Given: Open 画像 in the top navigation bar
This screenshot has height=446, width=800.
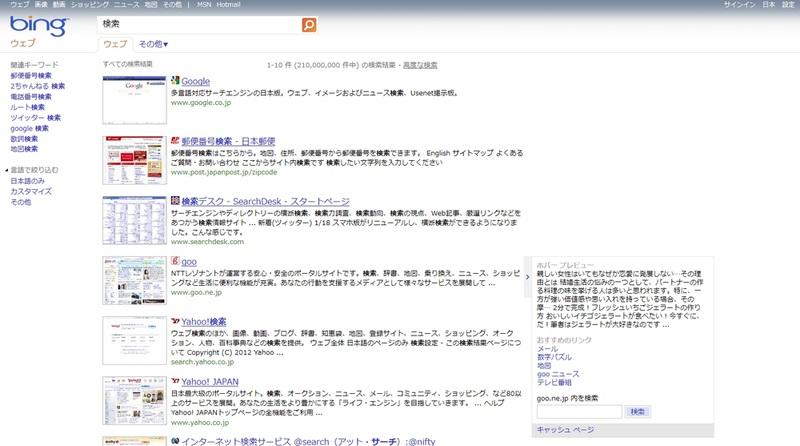Looking at the screenshot, I should [41, 5].
